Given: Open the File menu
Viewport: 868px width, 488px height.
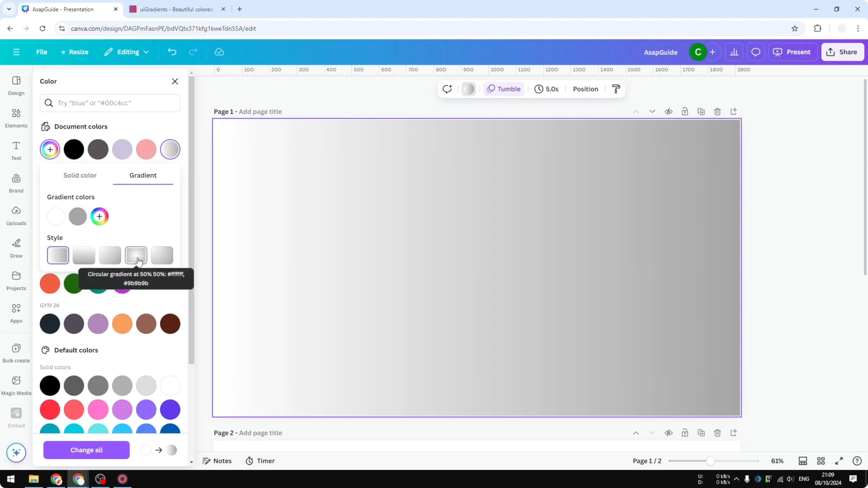Looking at the screenshot, I should click(42, 52).
